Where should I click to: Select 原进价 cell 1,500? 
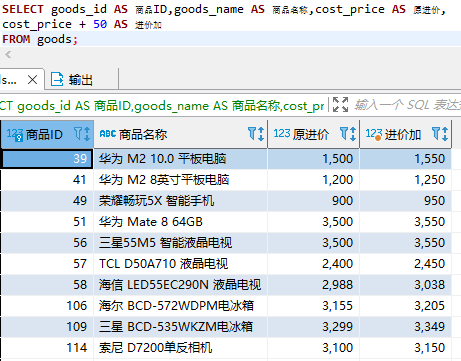tap(313, 159)
